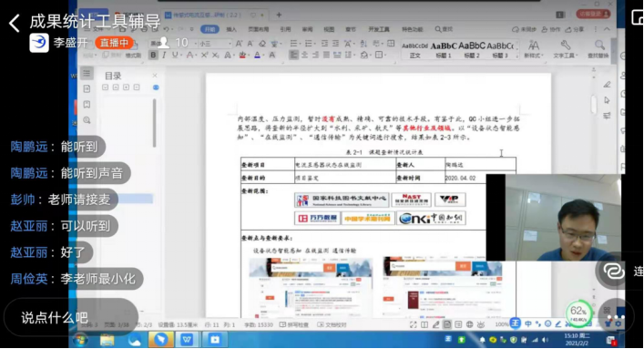Apply the 标题 1 heading style
Viewport: 644px width, 349px height.
click(444, 50)
